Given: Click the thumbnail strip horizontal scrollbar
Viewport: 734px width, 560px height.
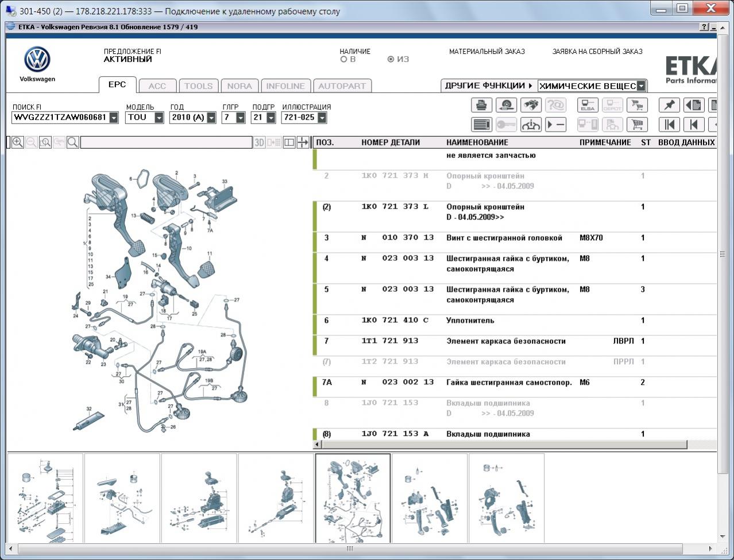Looking at the screenshot, I should (x=350, y=549).
